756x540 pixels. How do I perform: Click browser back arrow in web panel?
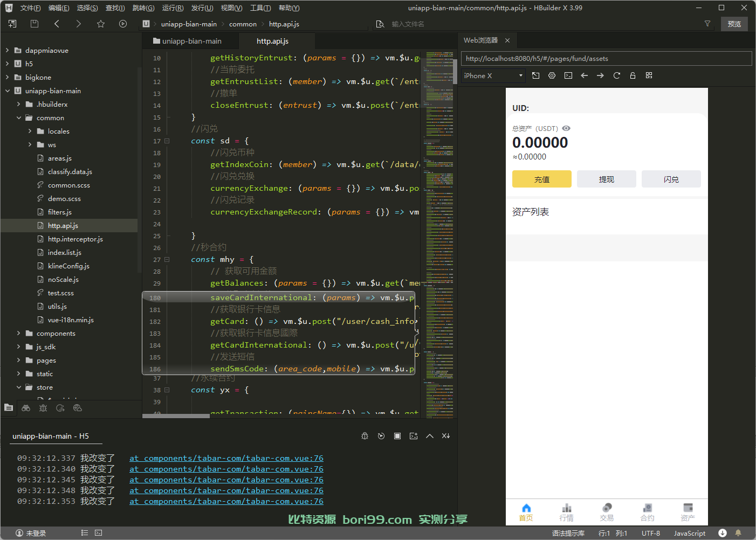[584, 75]
